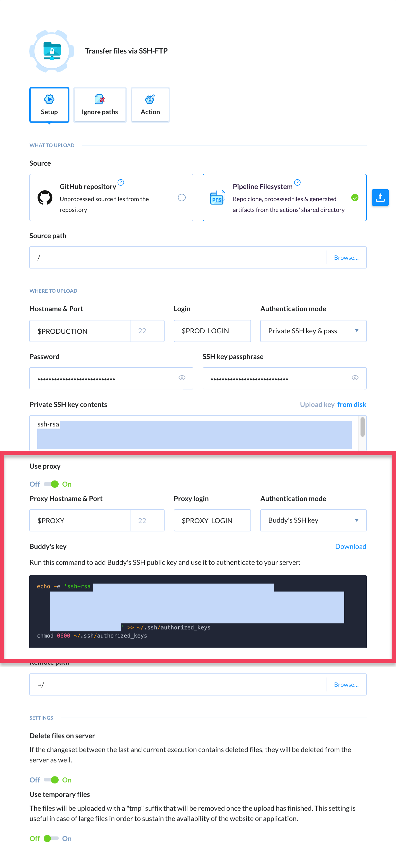Click the from disk upload key link
Viewport: 396px width, 868px height.
point(352,404)
